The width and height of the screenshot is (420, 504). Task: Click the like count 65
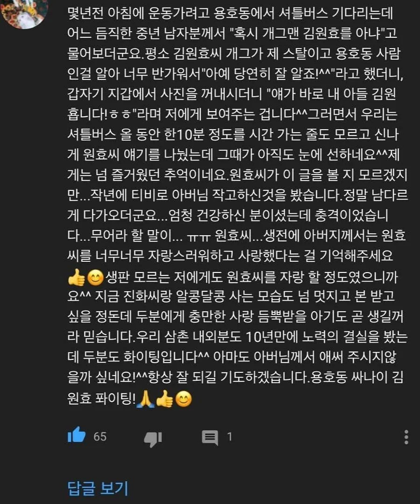[x=100, y=436]
